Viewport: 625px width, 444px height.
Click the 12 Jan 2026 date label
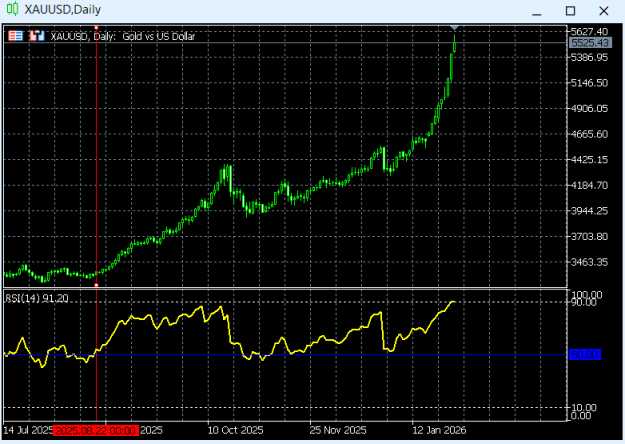pos(439,430)
